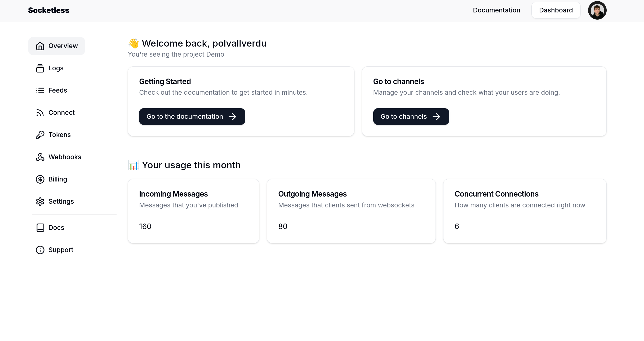This screenshot has width=644, height=341.
Task: Select the Concurrent Connections card
Action: [x=525, y=211]
